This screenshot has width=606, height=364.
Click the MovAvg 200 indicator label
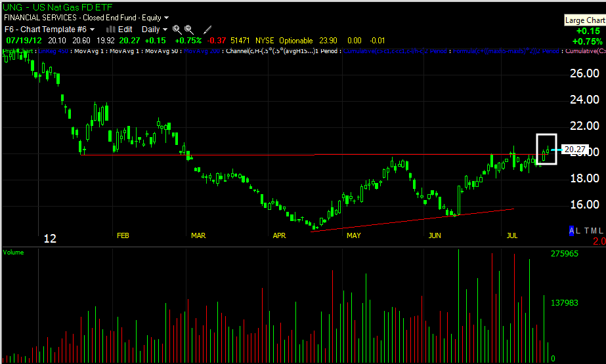coord(201,51)
